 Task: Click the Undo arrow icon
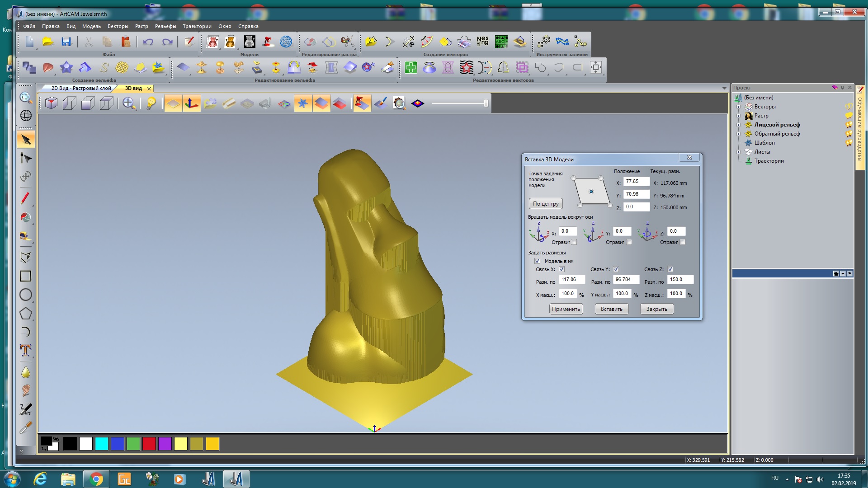pyautogui.click(x=148, y=42)
